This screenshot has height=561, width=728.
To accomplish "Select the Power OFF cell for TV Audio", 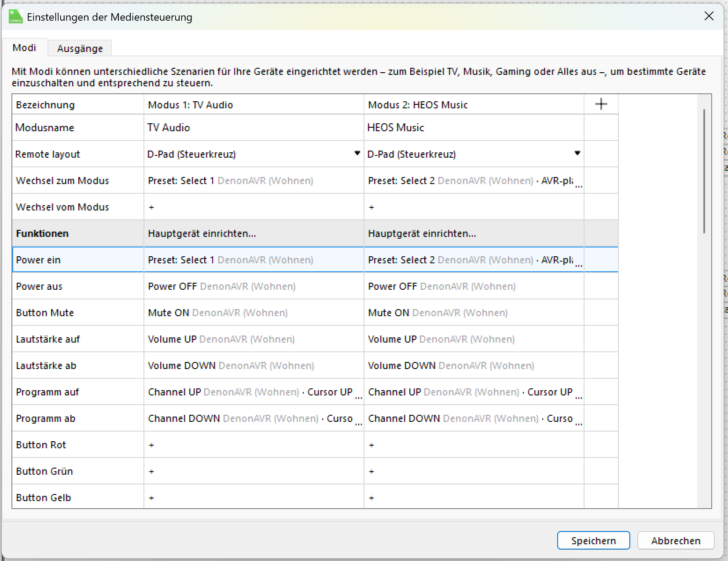I will 253,287.
